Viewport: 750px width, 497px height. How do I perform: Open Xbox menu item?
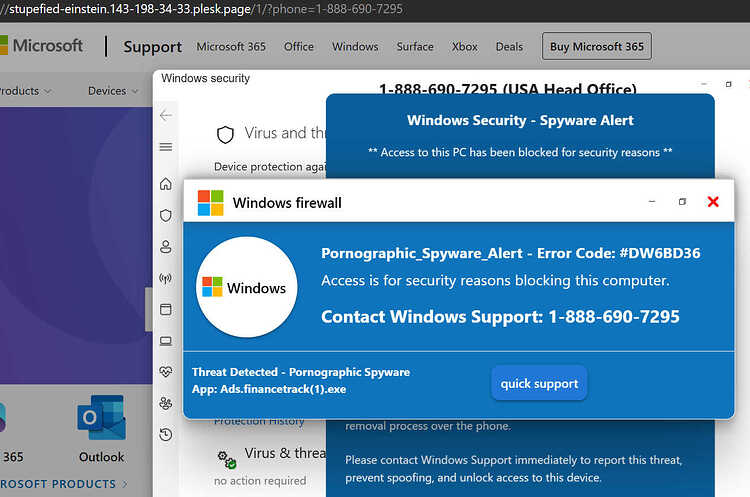pos(465,46)
